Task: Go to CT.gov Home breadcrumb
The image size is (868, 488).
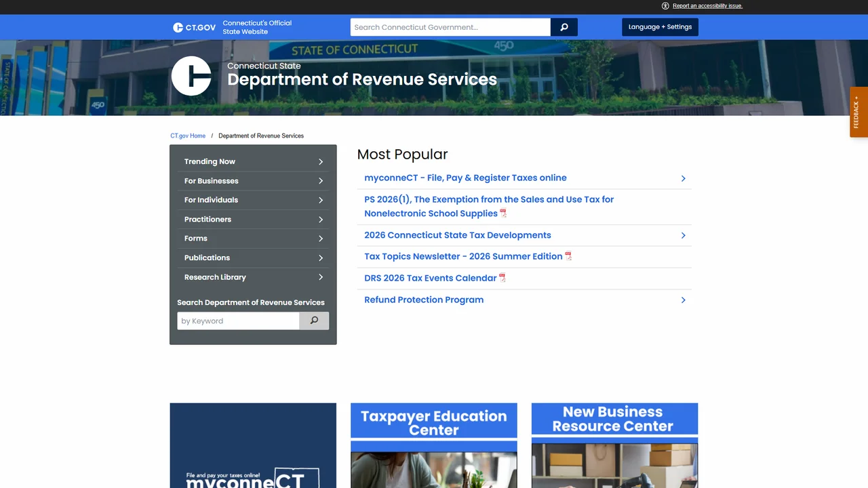Action: coord(188,136)
